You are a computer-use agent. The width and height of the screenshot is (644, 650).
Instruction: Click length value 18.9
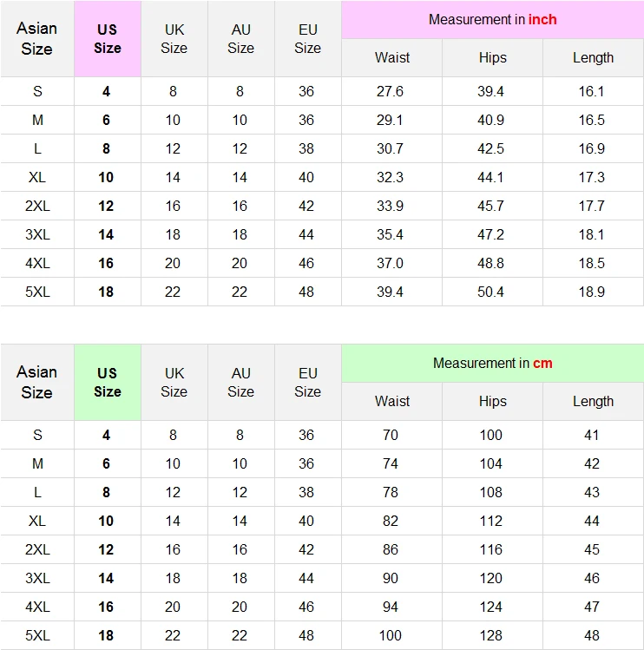tap(592, 292)
